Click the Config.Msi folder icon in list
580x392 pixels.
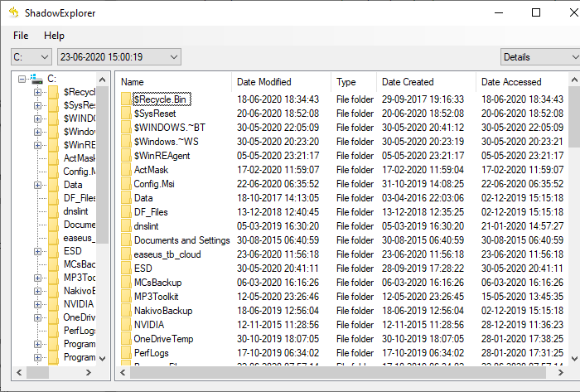(126, 184)
